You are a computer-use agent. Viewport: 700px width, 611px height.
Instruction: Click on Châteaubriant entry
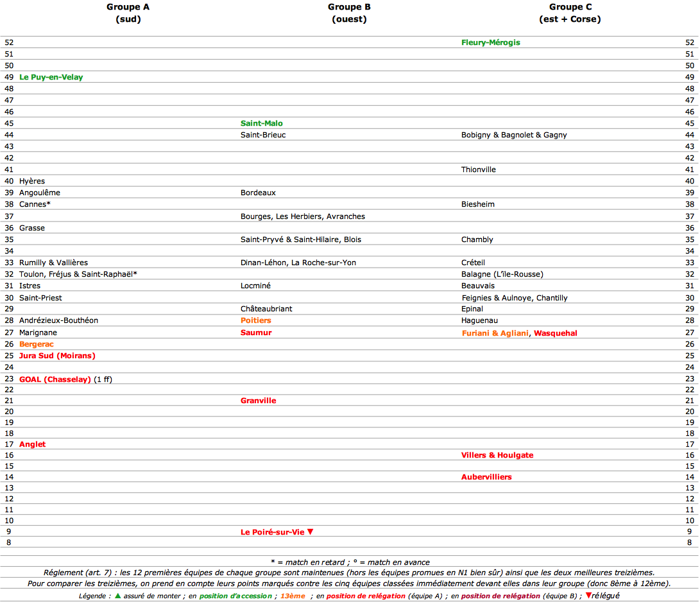266,309
